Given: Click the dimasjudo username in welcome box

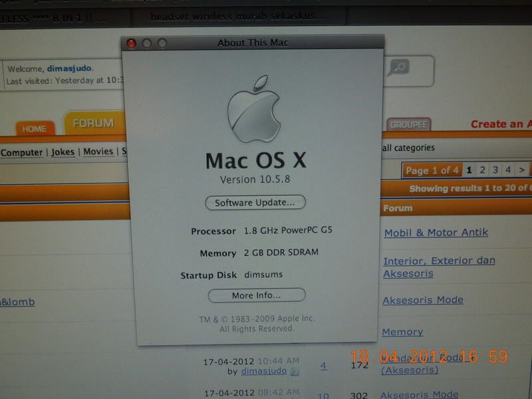Looking at the screenshot, I should point(69,68).
